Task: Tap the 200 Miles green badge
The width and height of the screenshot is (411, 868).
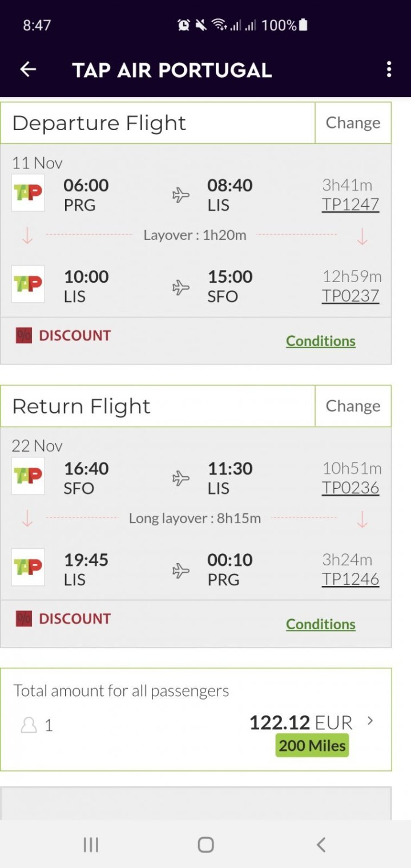Action: (312, 745)
